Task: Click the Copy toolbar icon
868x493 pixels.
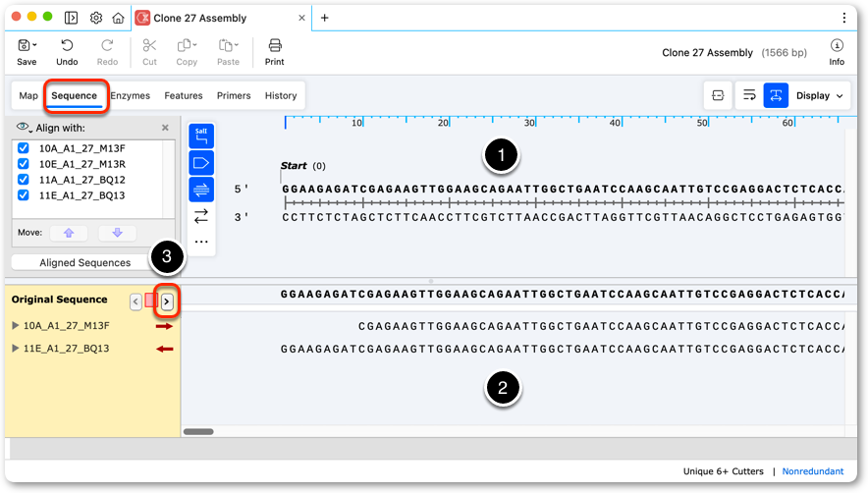Action: [184, 45]
